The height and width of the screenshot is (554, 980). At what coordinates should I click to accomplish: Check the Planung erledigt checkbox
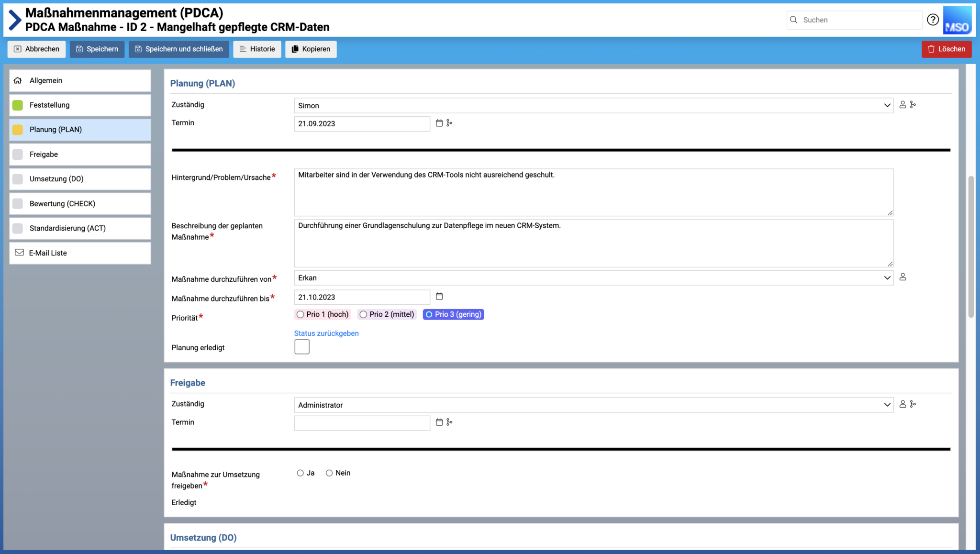[302, 347]
